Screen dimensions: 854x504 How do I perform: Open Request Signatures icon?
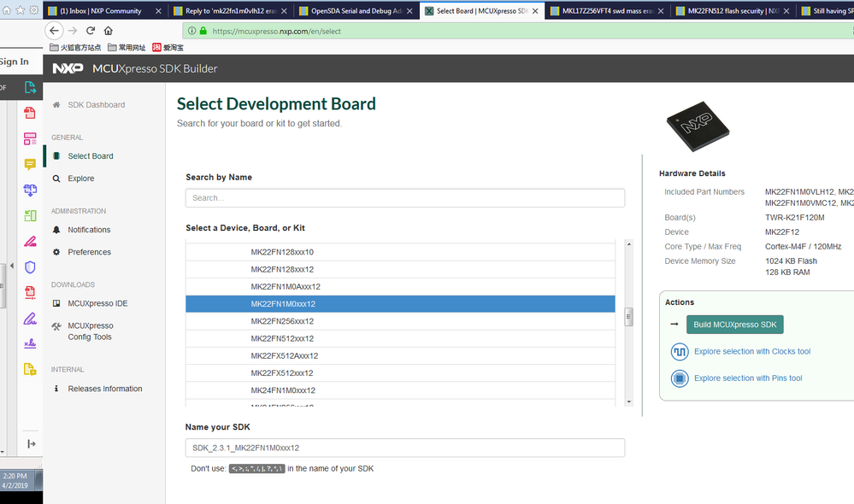click(30, 343)
